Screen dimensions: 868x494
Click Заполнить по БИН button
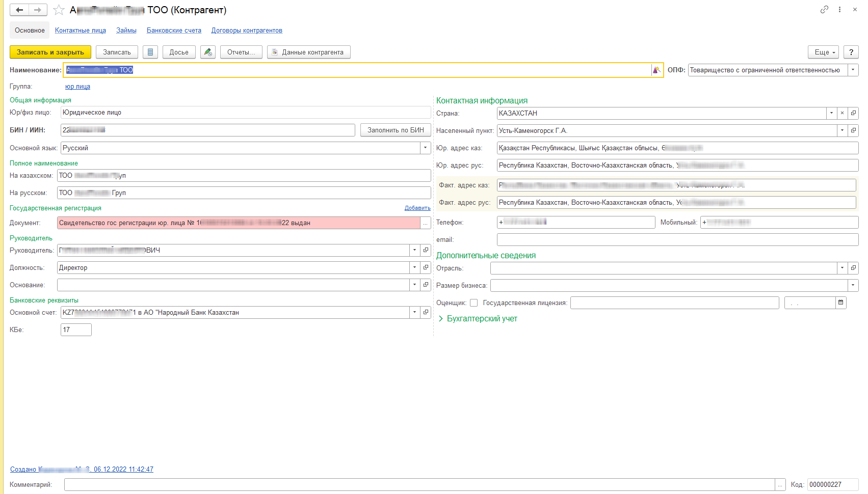click(x=396, y=130)
